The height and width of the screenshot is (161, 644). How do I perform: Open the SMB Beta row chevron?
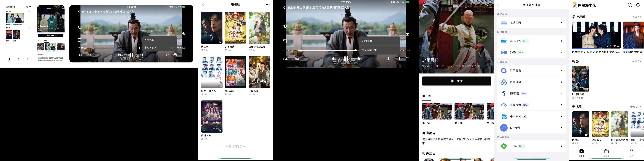click(561, 53)
